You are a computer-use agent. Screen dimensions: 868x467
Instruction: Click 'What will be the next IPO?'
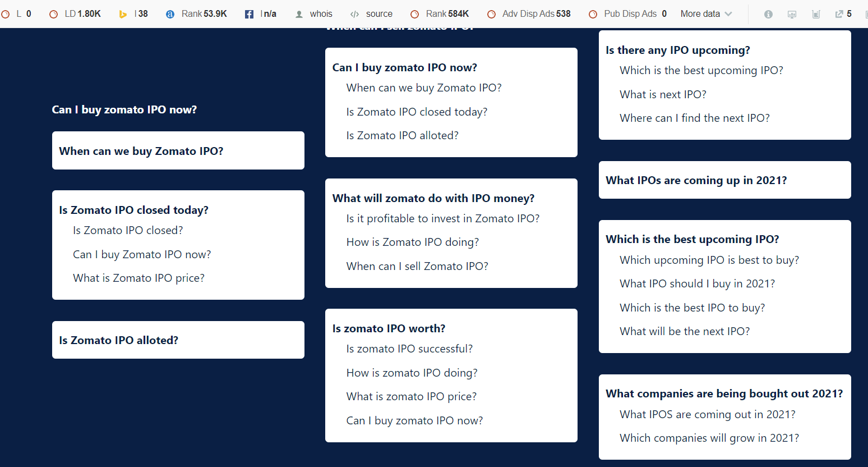(685, 331)
